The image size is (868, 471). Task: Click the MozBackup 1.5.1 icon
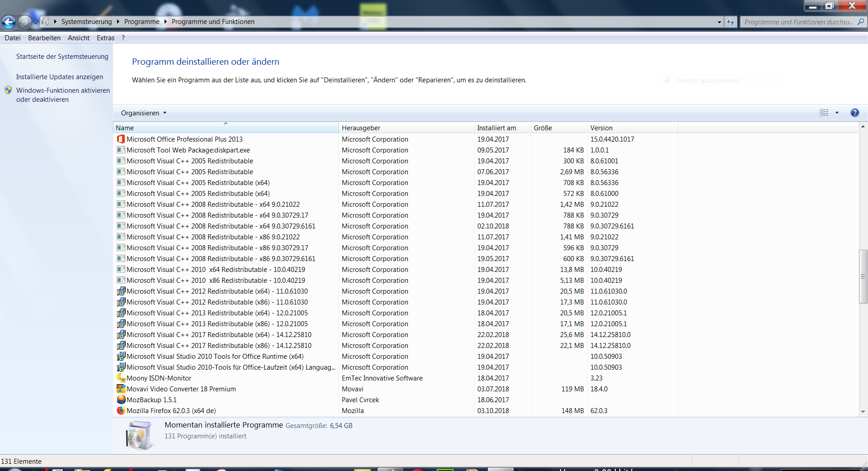click(x=121, y=400)
